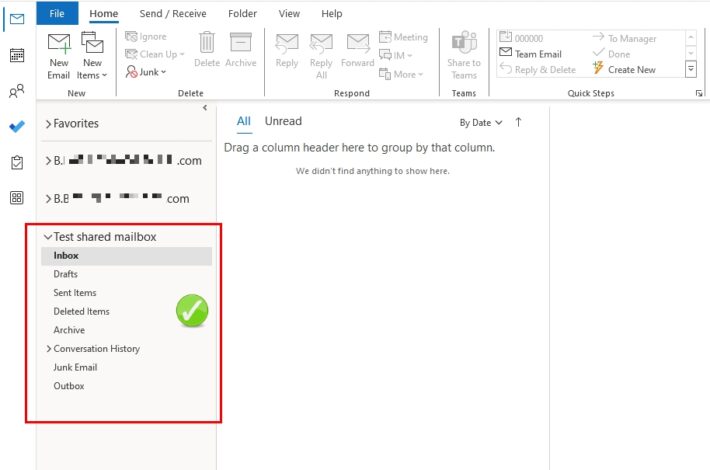The width and height of the screenshot is (710, 470).
Task: Open the People contacts view
Action: pyautogui.click(x=17, y=91)
